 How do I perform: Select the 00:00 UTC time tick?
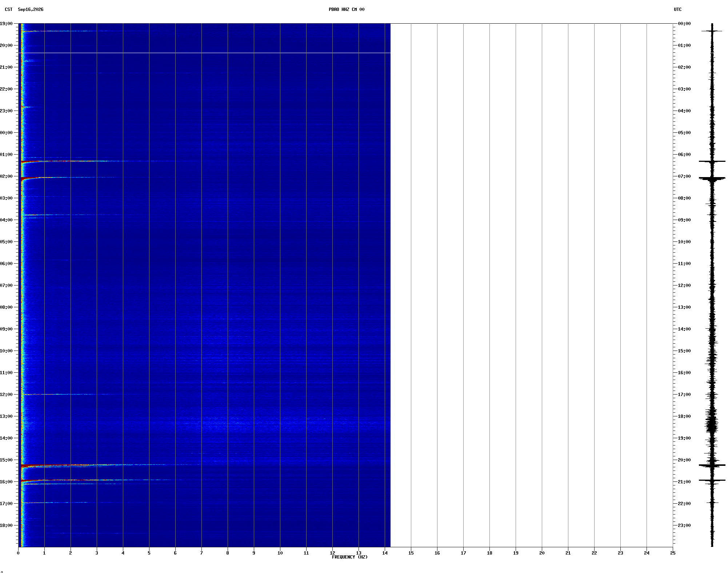(684, 24)
